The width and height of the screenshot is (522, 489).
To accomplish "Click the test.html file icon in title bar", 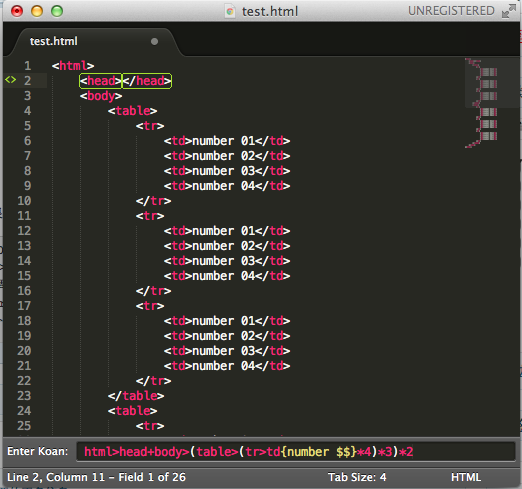I will [230, 12].
